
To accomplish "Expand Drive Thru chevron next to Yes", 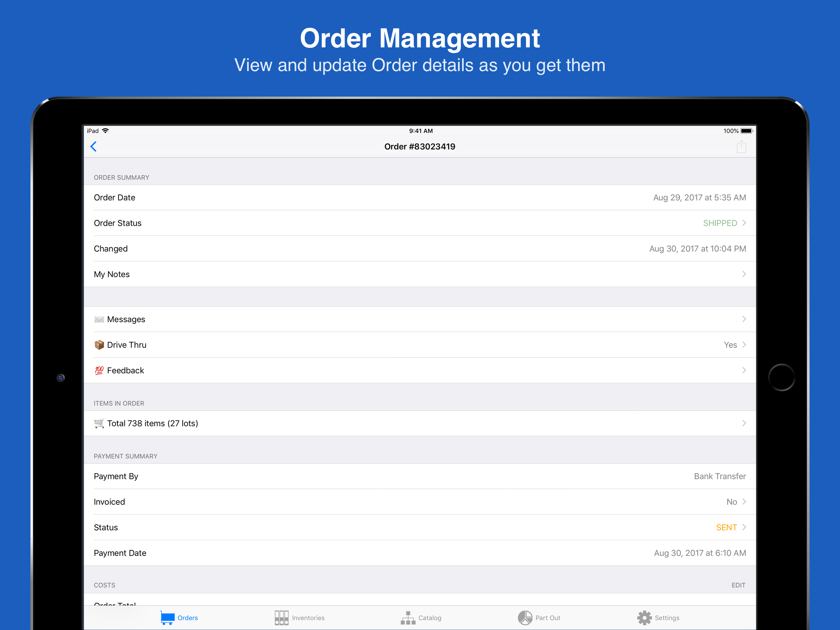I will point(744,345).
